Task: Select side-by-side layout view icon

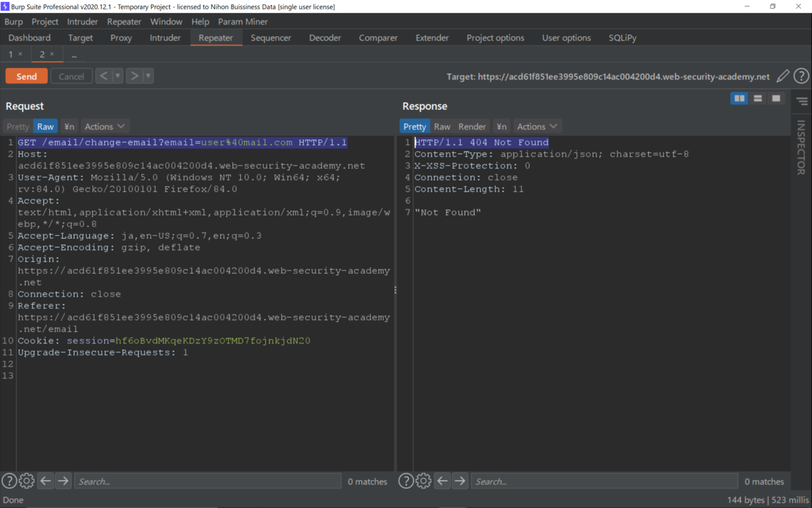Action: click(x=740, y=99)
